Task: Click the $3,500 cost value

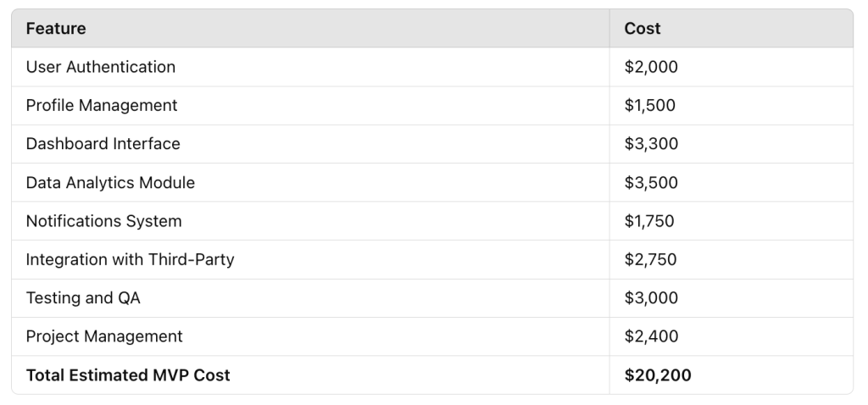Action: (651, 182)
